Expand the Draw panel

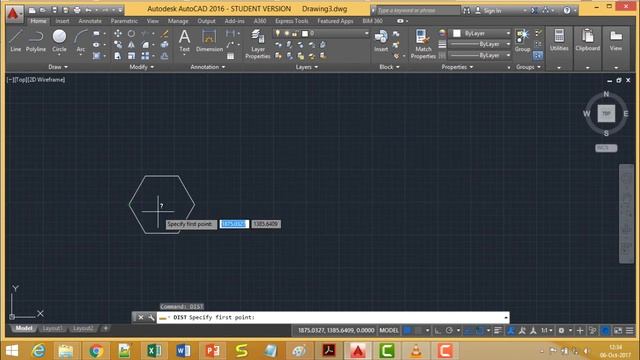58,67
